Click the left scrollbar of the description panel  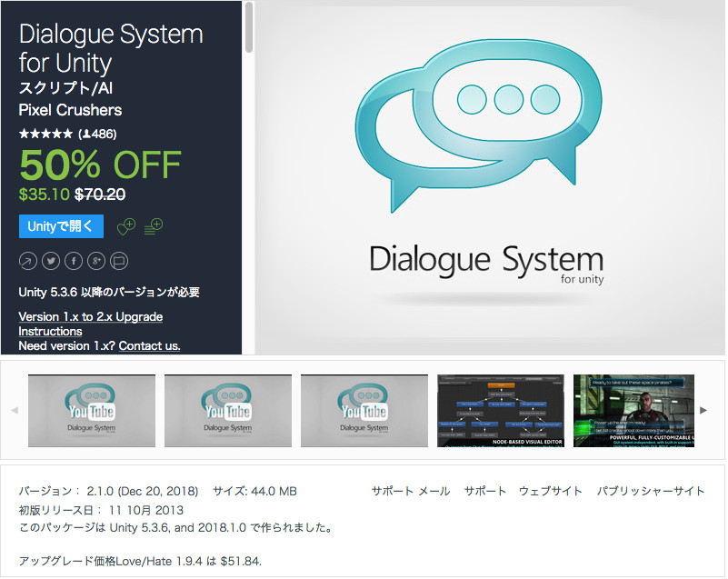[x=249, y=27]
